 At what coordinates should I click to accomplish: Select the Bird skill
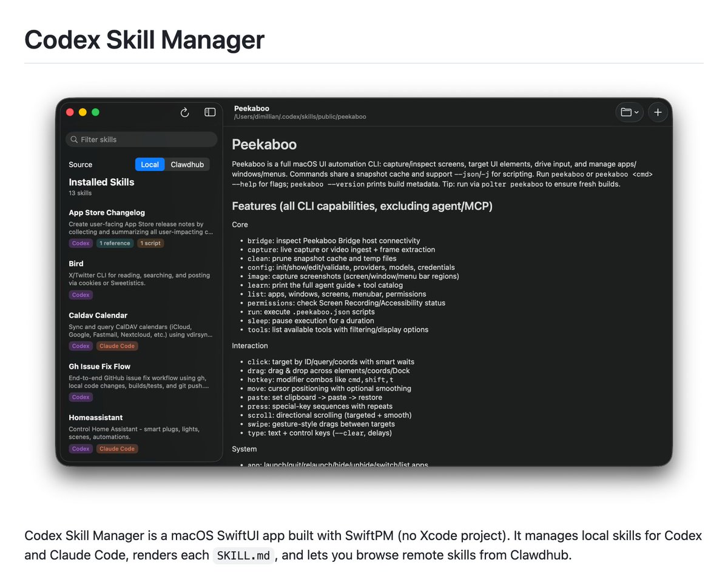pyautogui.click(x=141, y=279)
